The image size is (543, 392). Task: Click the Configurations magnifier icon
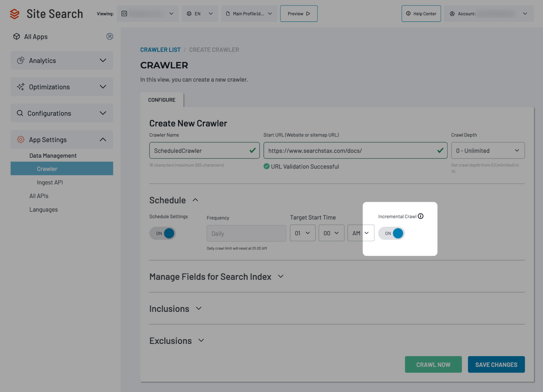pos(20,113)
